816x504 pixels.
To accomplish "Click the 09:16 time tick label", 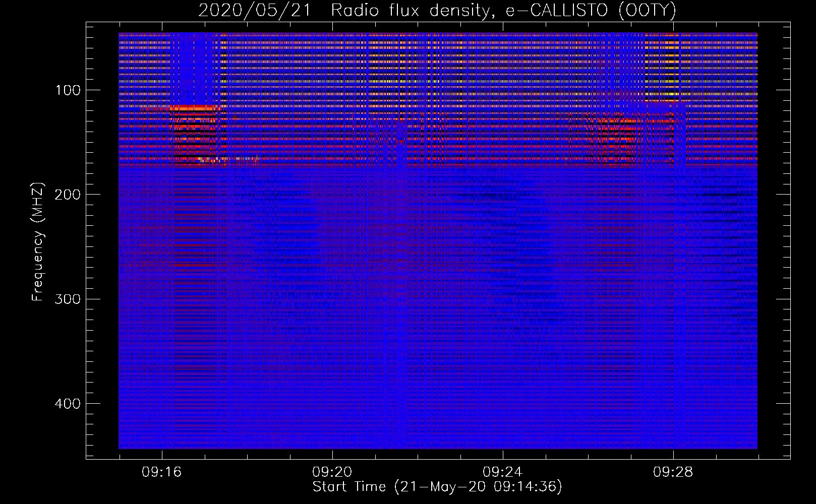I will tap(162, 472).
